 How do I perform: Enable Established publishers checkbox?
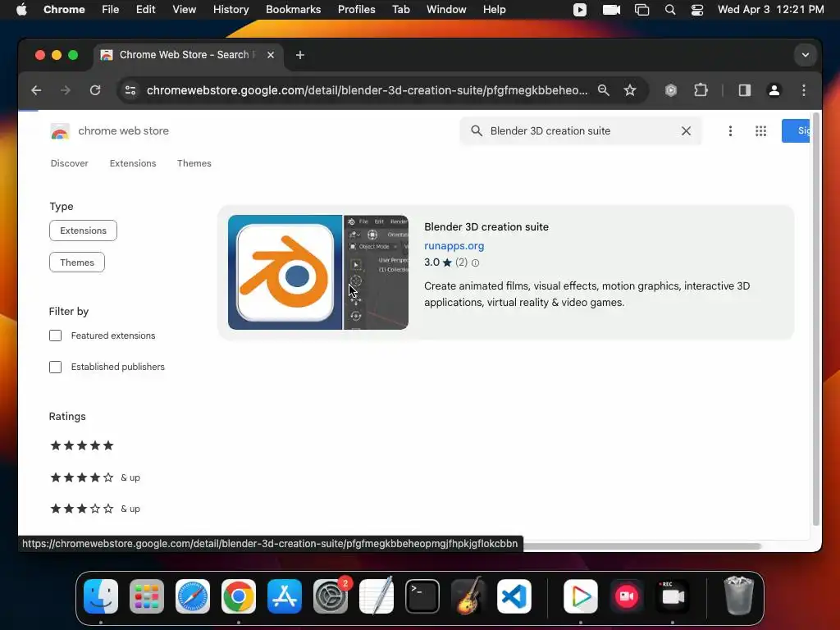click(x=55, y=367)
